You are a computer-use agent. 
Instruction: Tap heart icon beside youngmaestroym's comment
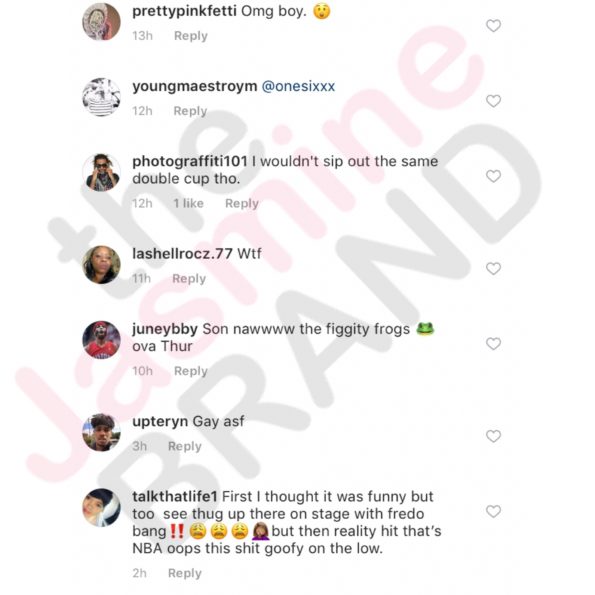[493, 101]
